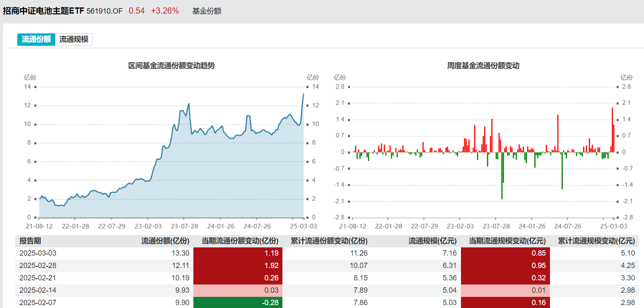Click the 区间基金流通份额变动趋势 chart title
644x308 pixels.
(172, 66)
